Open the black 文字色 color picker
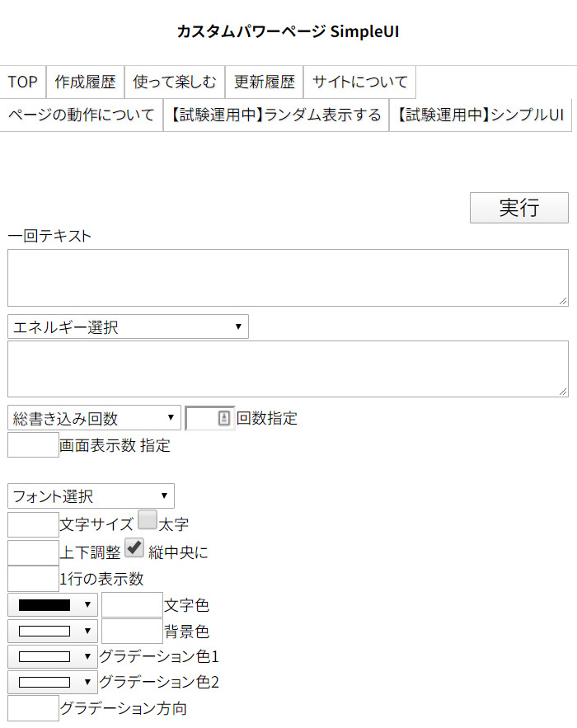 (53, 604)
